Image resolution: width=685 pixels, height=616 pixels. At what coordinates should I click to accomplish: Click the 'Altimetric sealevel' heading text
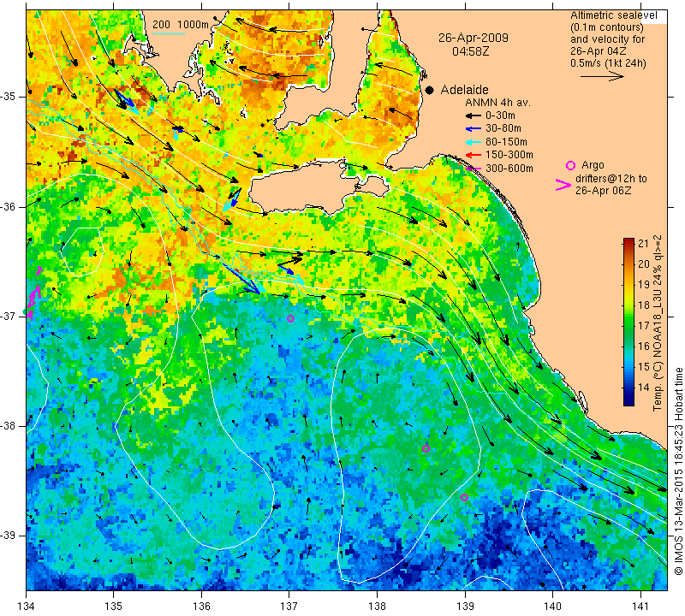click(613, 15)
